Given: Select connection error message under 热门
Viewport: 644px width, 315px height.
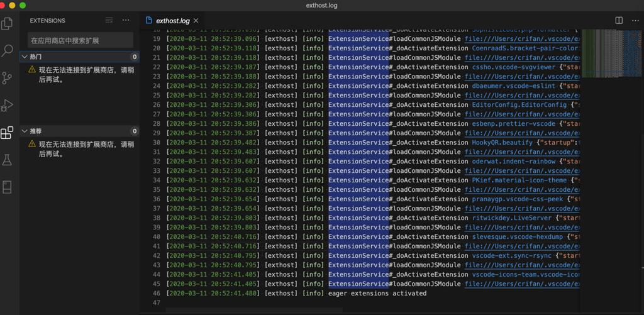Looking at the screenshot, I should [86, 75].
